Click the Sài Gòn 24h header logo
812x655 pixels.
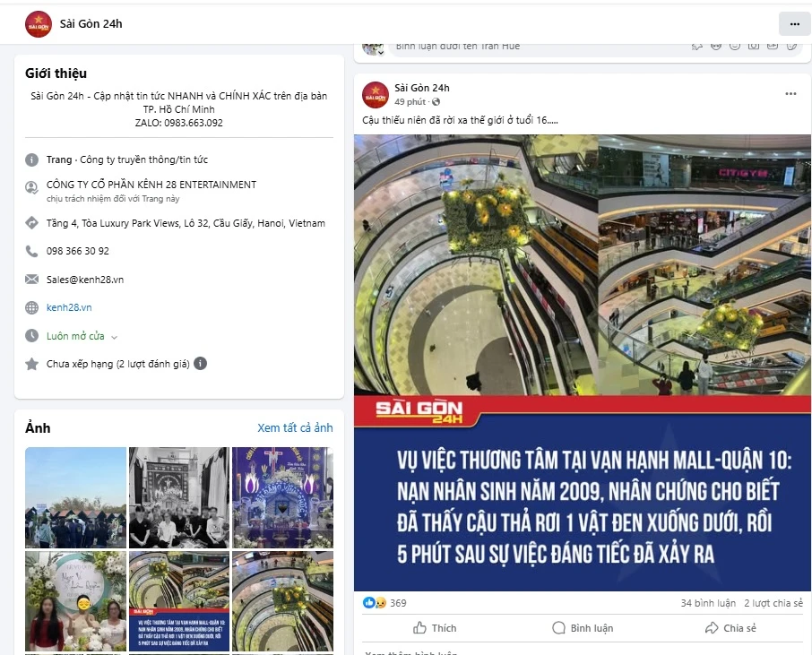(x=39, y=24)
